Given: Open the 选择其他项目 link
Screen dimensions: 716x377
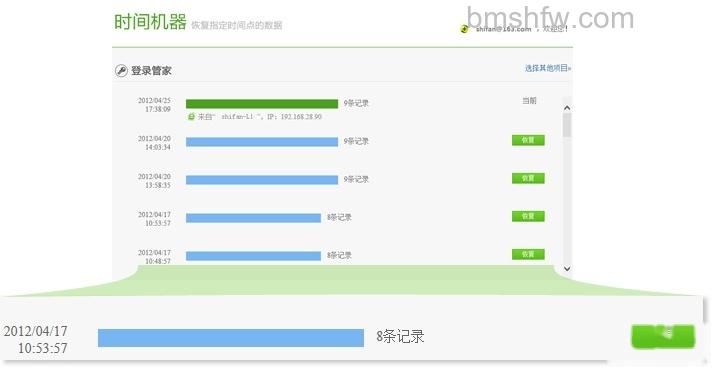Looking at the screenshot, I should (x=548, y=68).
